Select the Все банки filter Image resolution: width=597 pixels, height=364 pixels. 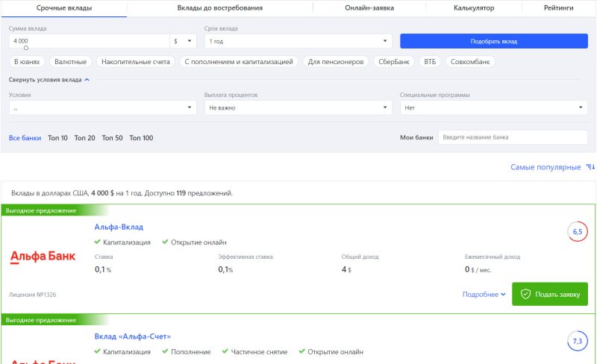tap(25, 138)
